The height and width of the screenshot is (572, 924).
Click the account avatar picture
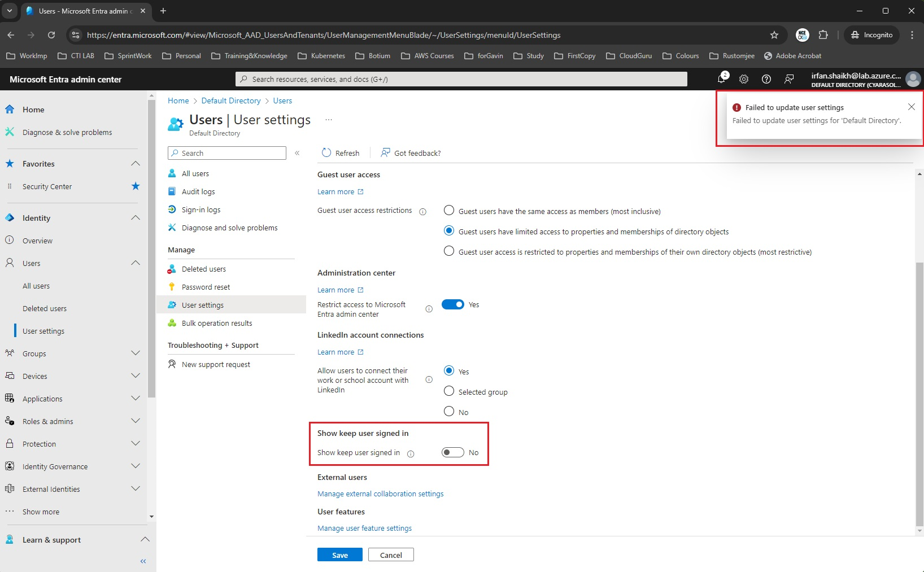(913, 79)
